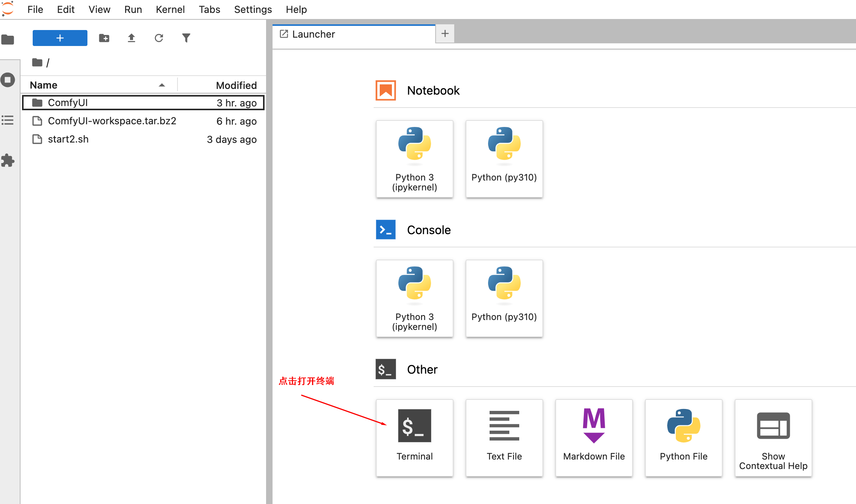Click the JupyterLab logo icon
856x504 pixels.
coord(8,9)
